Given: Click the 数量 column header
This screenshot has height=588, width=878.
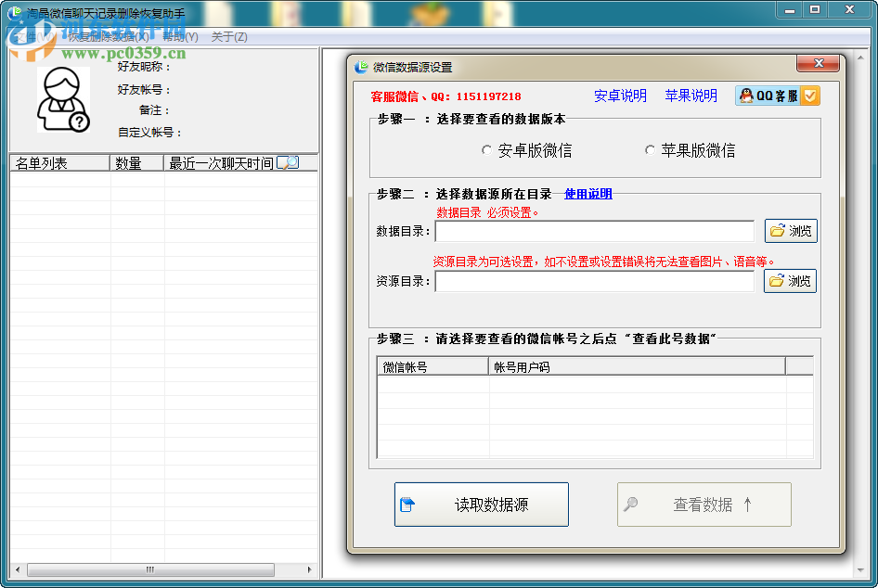Looking at the screenshot, I should 136,163.
